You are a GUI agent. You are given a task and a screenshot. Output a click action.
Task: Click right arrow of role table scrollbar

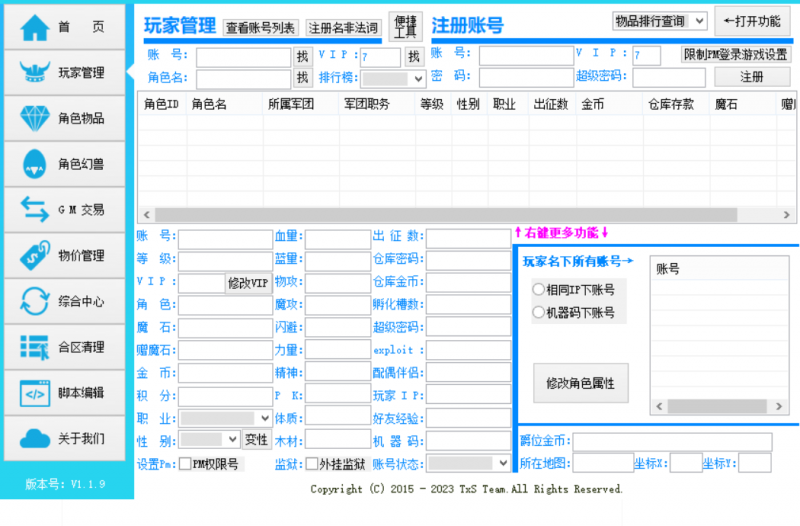point(786,215)
